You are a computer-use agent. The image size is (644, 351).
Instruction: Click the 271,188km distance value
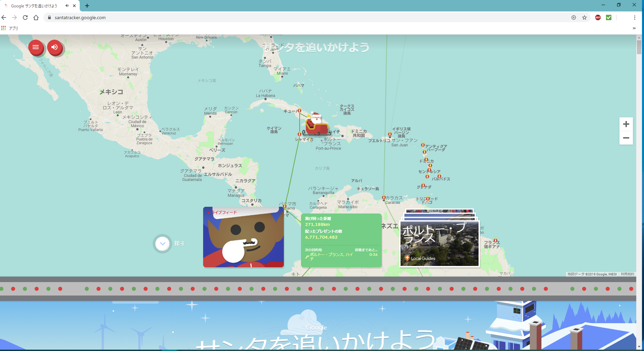(x=317, y=225)
